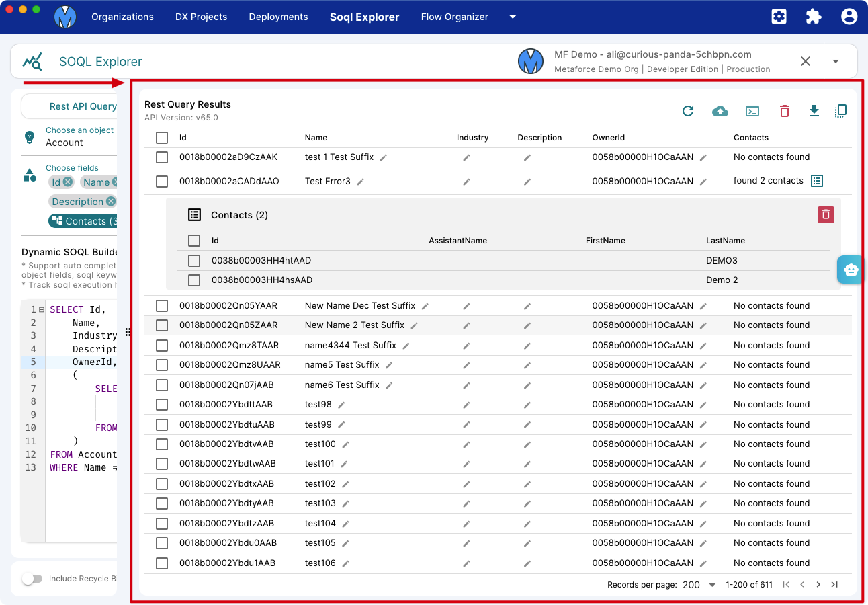Sort by OwnerId column header

point(609,138)
